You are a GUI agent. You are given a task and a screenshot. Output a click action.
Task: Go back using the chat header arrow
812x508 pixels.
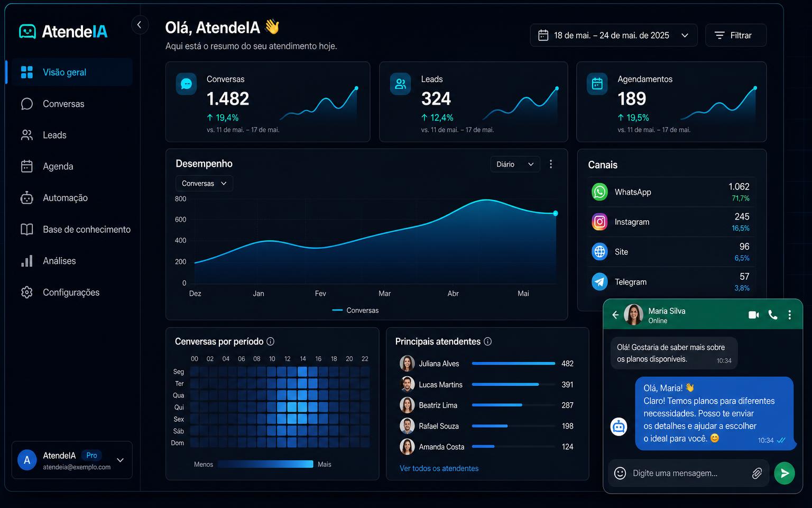[x=615, y=315]
